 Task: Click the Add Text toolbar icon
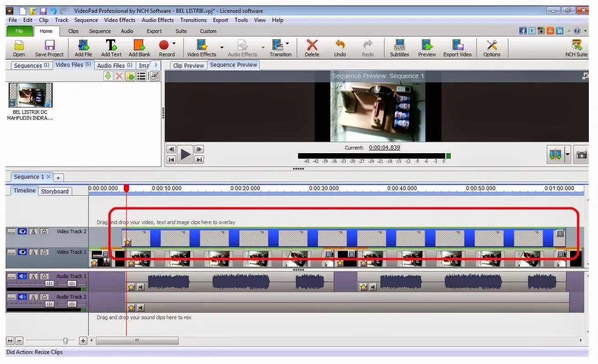click(x=111, y=48)
